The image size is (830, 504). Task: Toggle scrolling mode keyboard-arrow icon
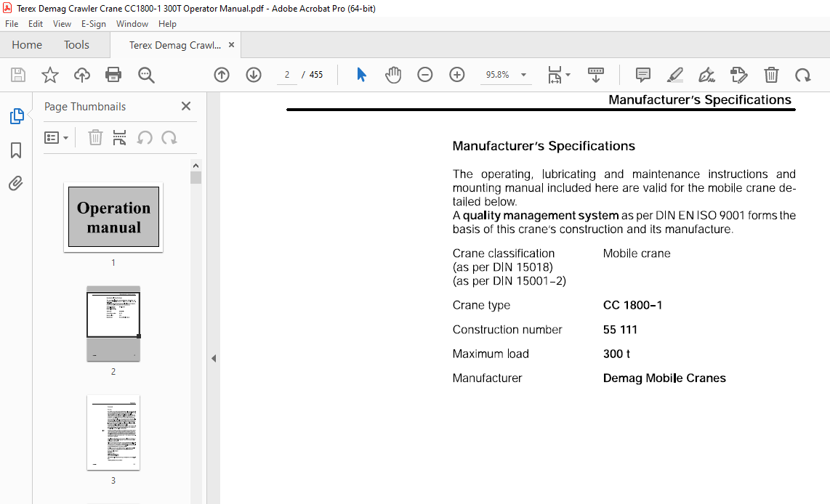pos(595,75)
